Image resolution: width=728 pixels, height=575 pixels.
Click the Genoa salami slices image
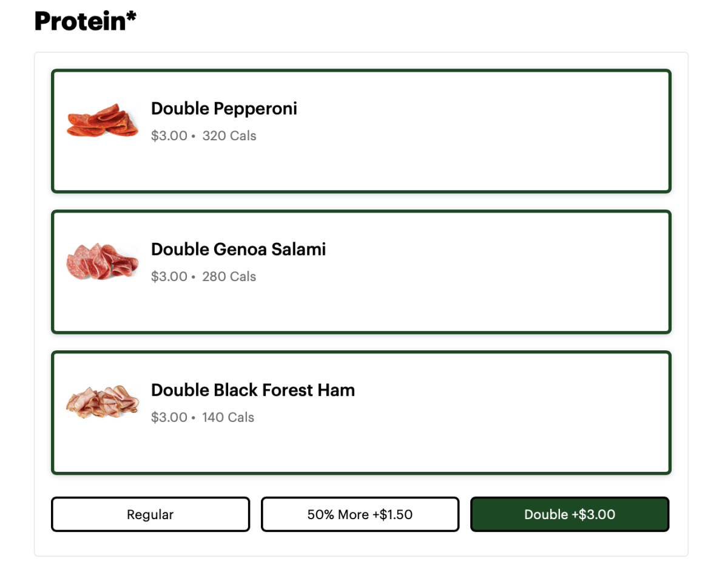click(103, 262)
